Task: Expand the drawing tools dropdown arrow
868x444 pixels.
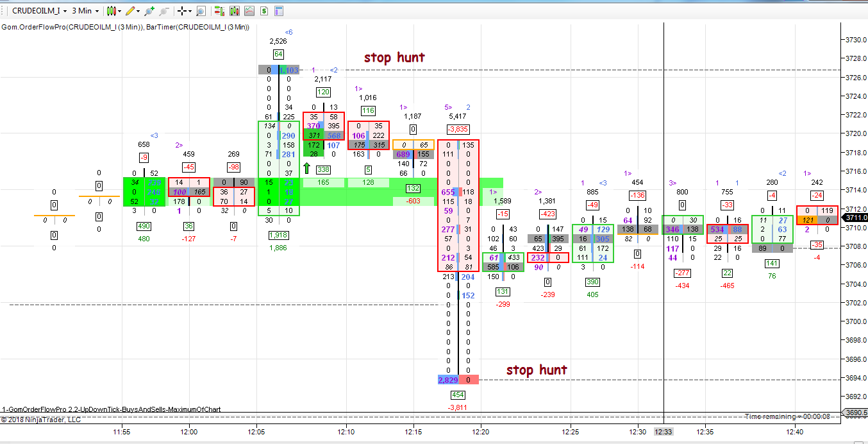Action: pos(138,11)
